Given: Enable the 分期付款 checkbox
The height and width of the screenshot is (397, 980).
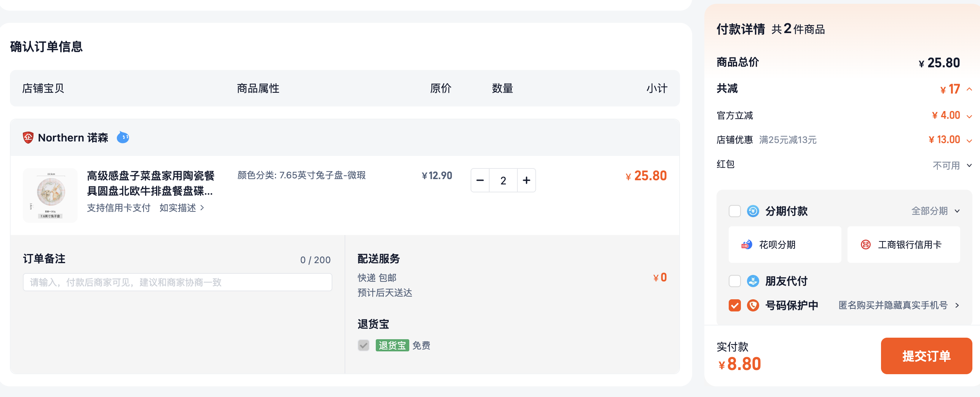Looking at the screenshot, I should tap(734, 211).
